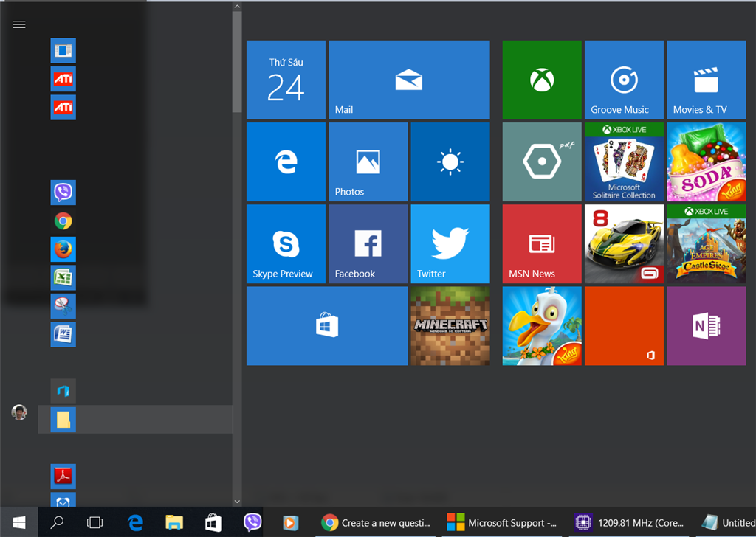Open the Groove Music tile

coord(624,80)
